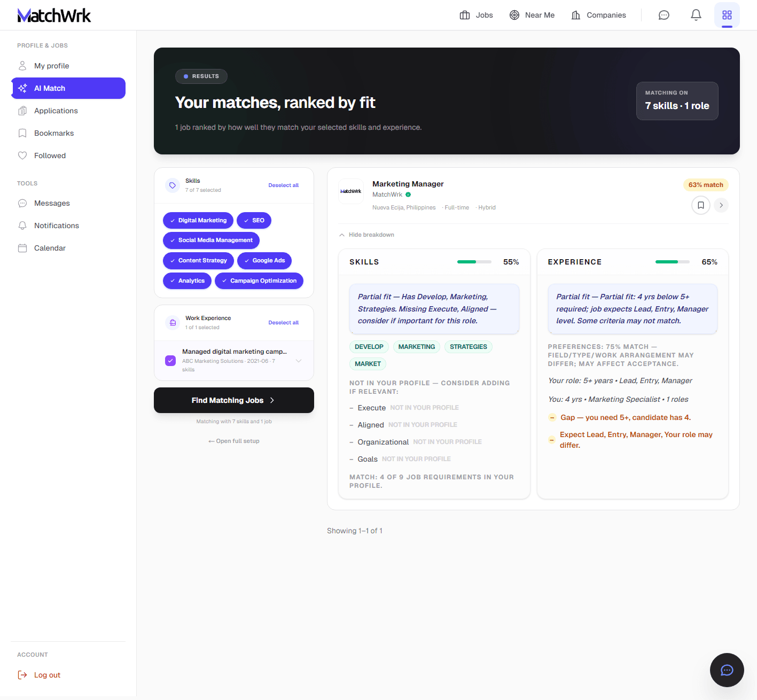Click the Open full setup link
Screen dimensions: 757x700
(234, 441)
